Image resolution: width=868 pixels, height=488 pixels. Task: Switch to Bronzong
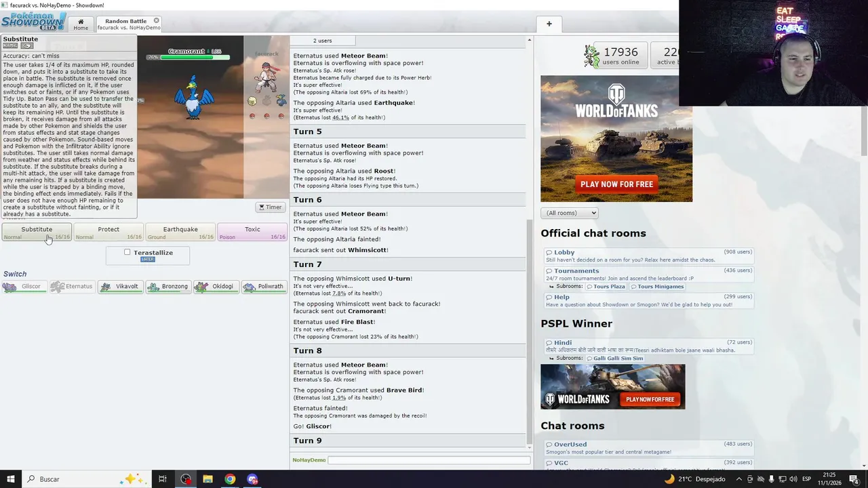[x=167, y=287]
